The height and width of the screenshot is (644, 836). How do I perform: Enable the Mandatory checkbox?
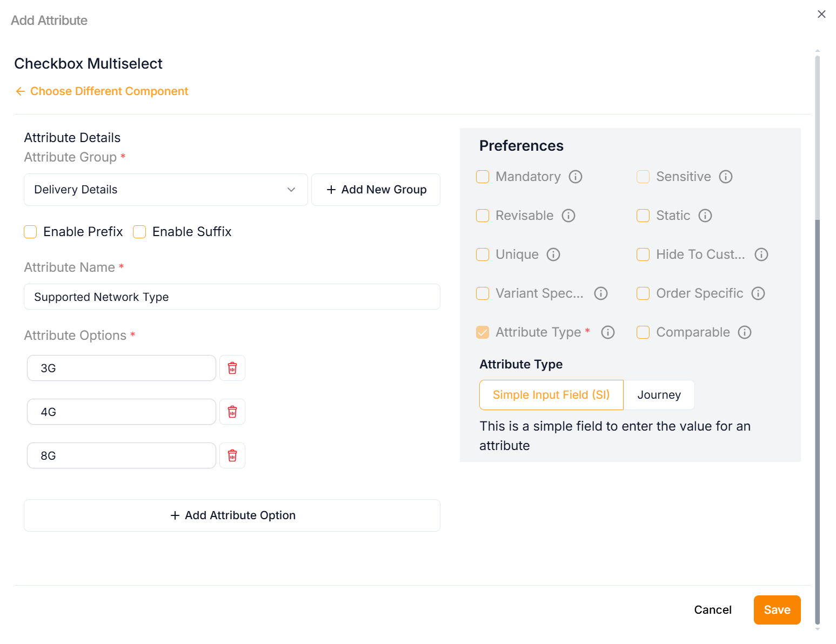pos(483,177)
